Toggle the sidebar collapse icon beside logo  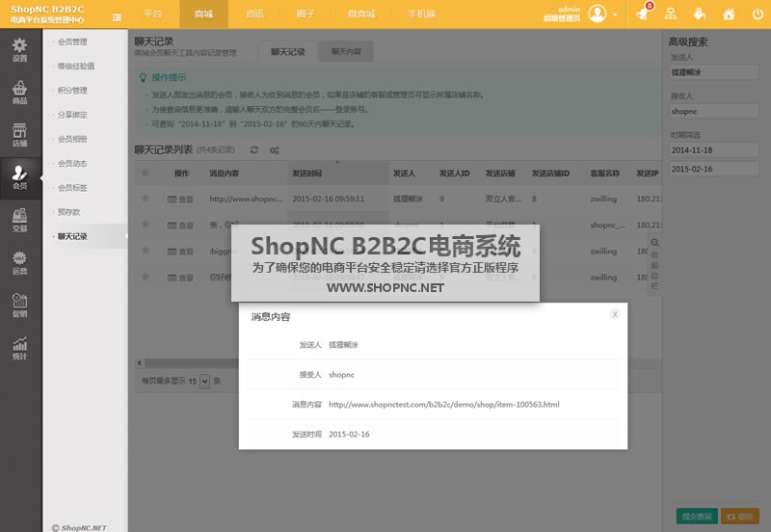click(x=117, y=17)
